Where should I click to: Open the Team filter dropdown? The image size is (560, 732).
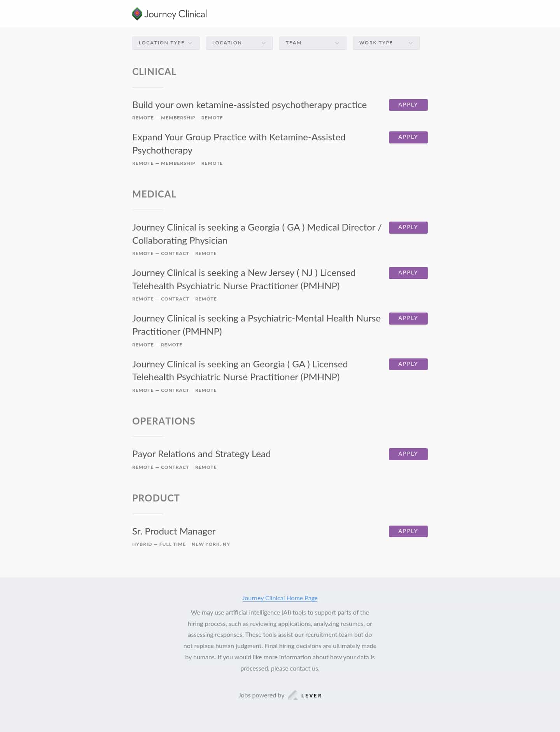[x=313, y=43]
